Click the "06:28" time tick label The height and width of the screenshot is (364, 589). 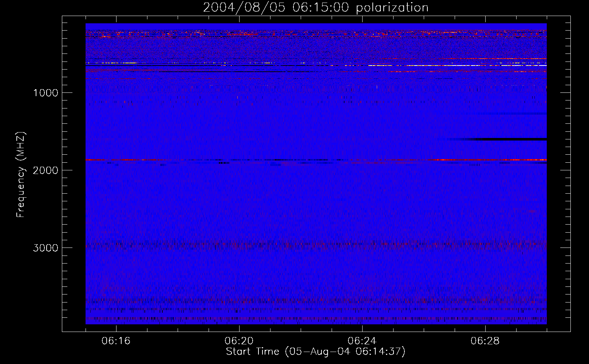[485, 341]
